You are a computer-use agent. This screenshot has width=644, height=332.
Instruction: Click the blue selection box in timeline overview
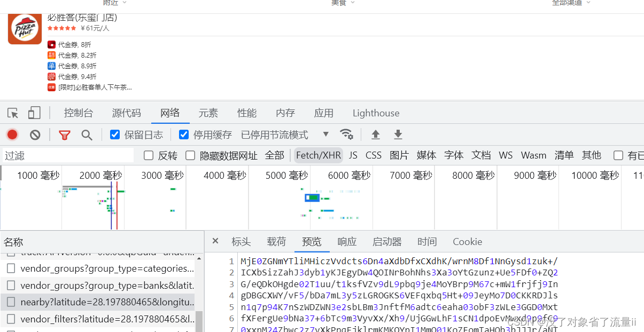[x=312, y=197]
